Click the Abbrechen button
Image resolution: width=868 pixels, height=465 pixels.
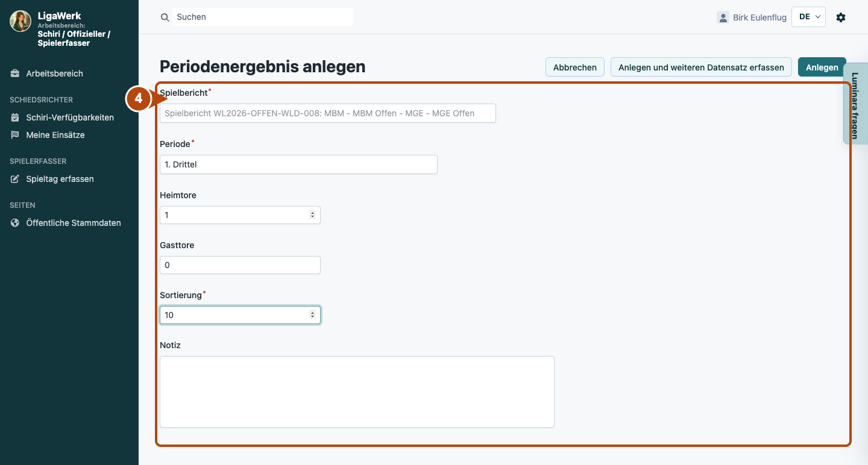(575, 67)
